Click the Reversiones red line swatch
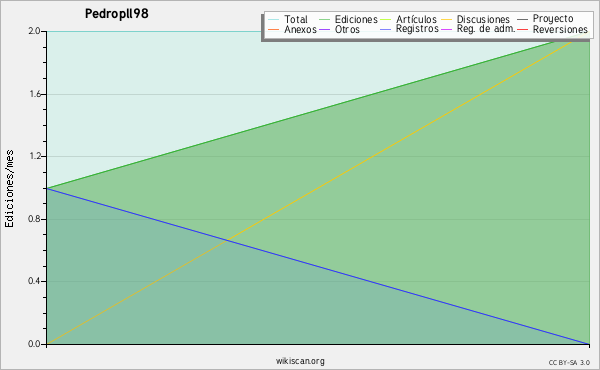The height and width of the screenshot is (370, 600). pyautogui.click(x=522, y=29)
